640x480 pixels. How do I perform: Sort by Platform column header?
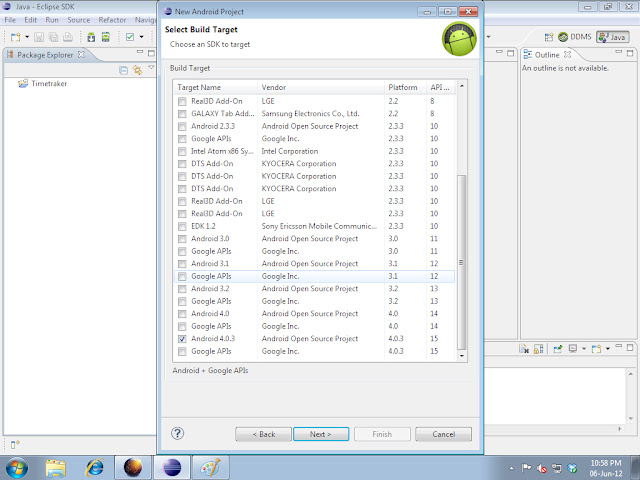pos(406,87)
